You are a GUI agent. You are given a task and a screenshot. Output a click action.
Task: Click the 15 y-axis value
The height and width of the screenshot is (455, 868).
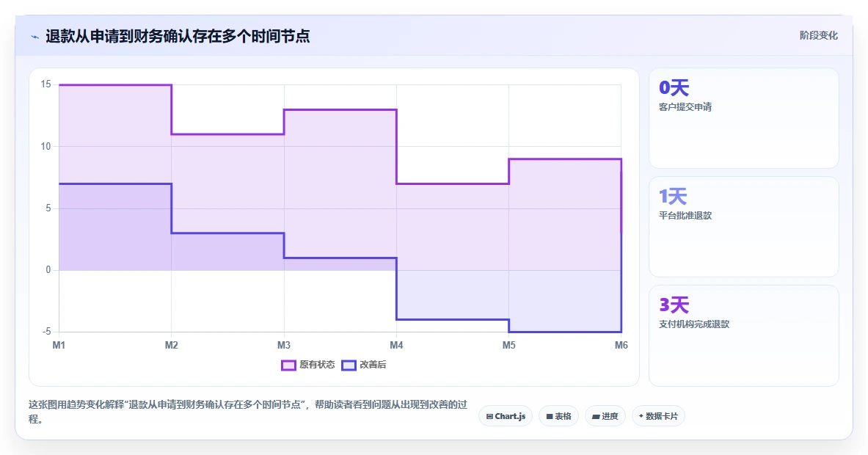point(45,84)
